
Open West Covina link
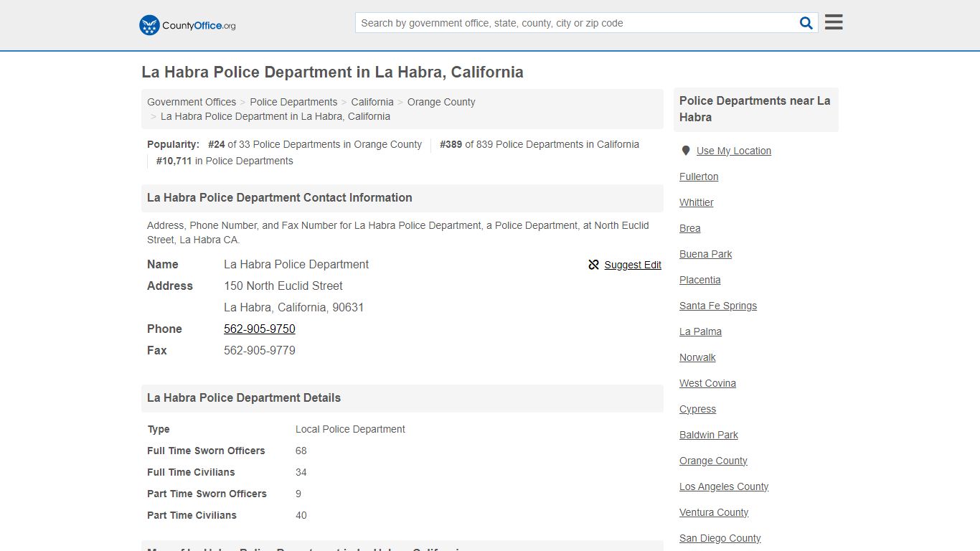[x=708, y=383]
